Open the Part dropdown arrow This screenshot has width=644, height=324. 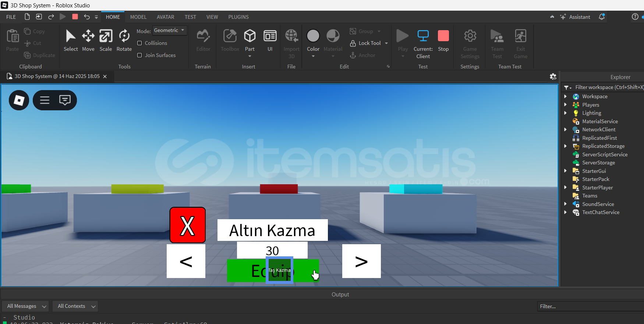250,56
